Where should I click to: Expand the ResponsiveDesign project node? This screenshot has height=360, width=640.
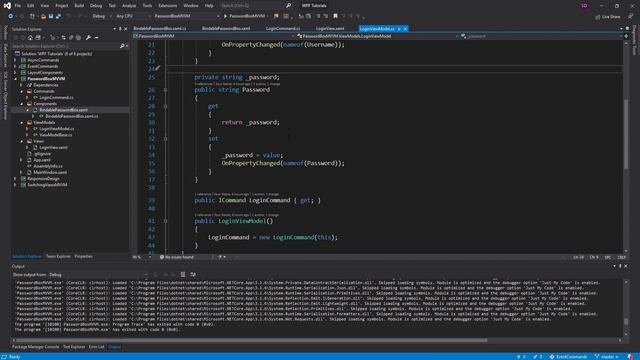16,179
